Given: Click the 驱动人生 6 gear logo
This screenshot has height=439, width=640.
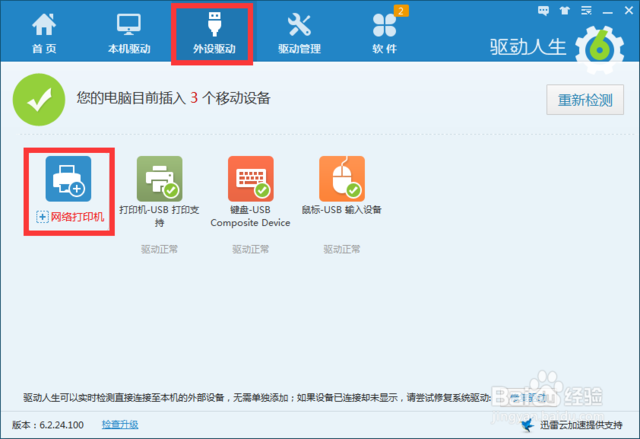Looking at the screenshot, I should (599, 50).
